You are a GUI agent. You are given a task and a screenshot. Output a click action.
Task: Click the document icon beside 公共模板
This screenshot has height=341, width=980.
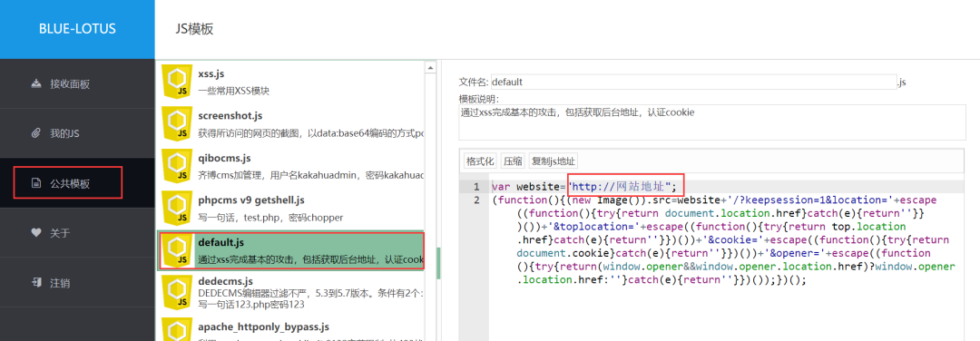[36, 183]
